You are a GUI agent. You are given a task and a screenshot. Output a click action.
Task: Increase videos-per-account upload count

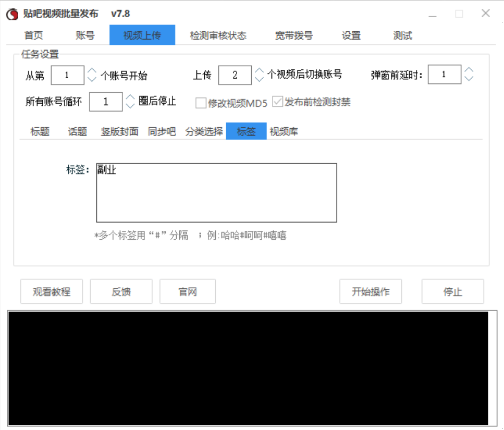click(x=259, y=71)
